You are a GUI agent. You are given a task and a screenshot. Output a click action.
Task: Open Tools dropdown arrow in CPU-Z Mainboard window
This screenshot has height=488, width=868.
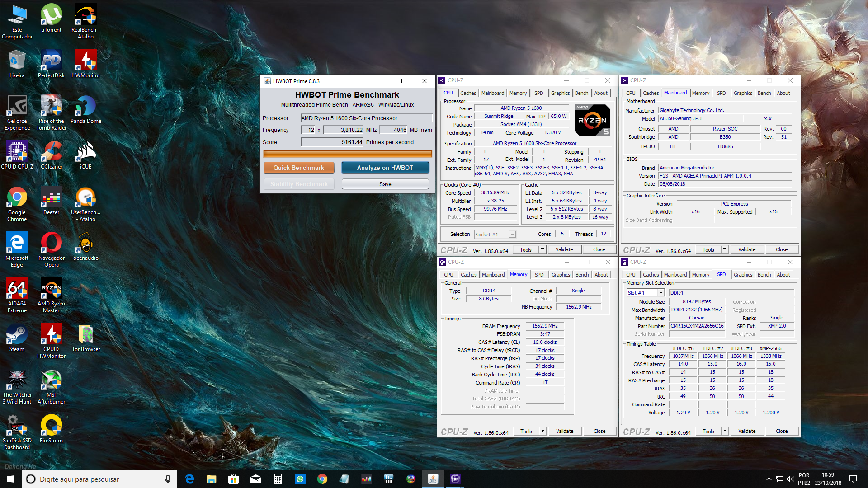(725, 249)
